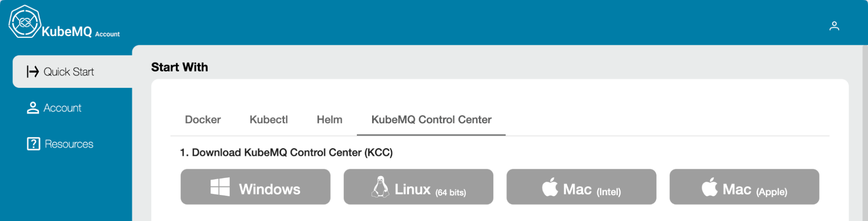Click the Apple logo on Mac Apple button

[710, 187]
